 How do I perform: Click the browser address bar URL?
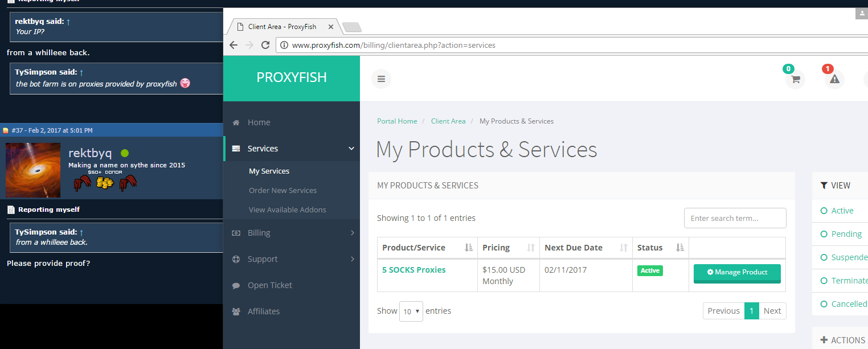[x=394, y=45]
